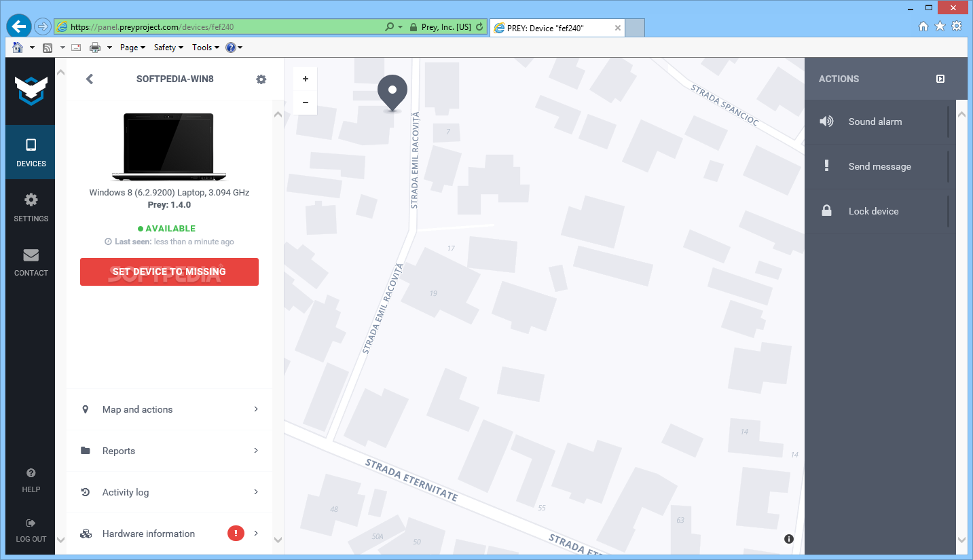This screenshot has height=560, width=973.
Task: Click the Prey logo in sidebar
Action: pyautogui.click(x=31, y=91)
